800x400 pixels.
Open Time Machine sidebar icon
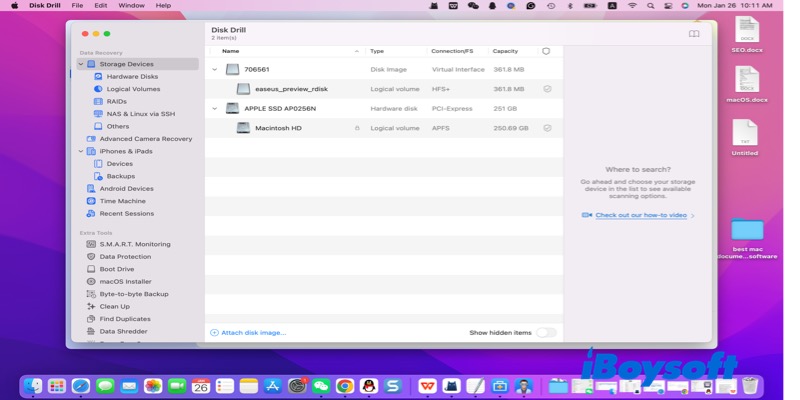(x=91, y=201)
